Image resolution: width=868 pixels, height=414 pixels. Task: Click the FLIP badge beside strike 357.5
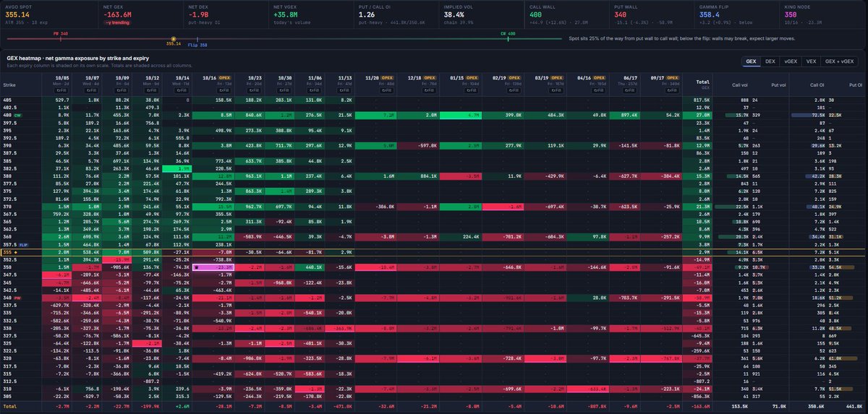coord(22,245)
